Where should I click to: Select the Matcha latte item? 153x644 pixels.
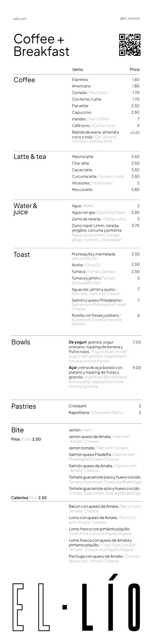tap(83, 157)
